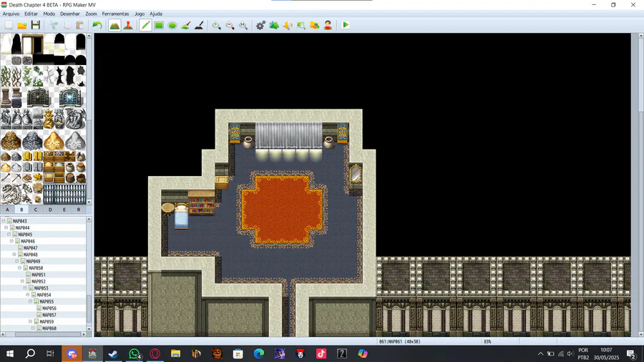Open the Character Generator icon
Screen dimensions: 644x362
click(328, 25)
